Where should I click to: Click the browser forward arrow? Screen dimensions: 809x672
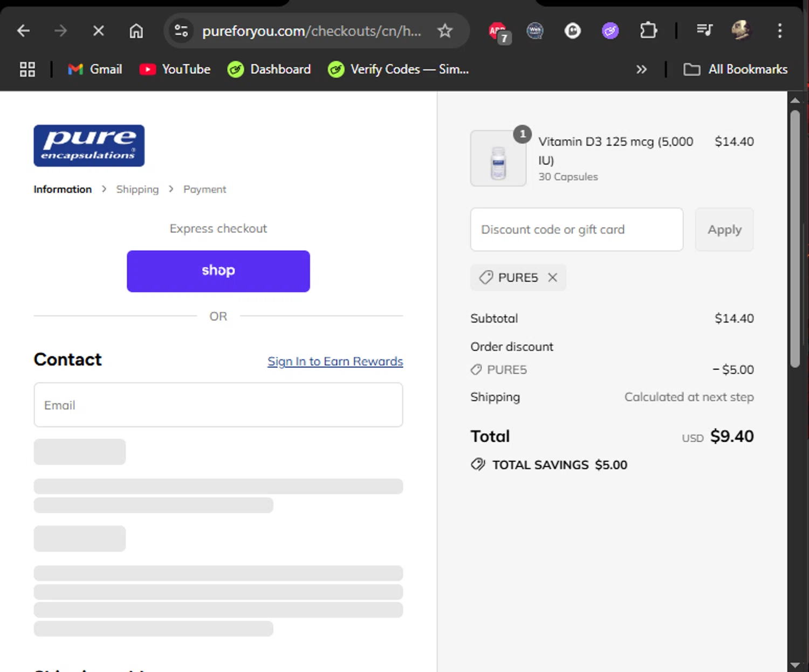(60, 31)
